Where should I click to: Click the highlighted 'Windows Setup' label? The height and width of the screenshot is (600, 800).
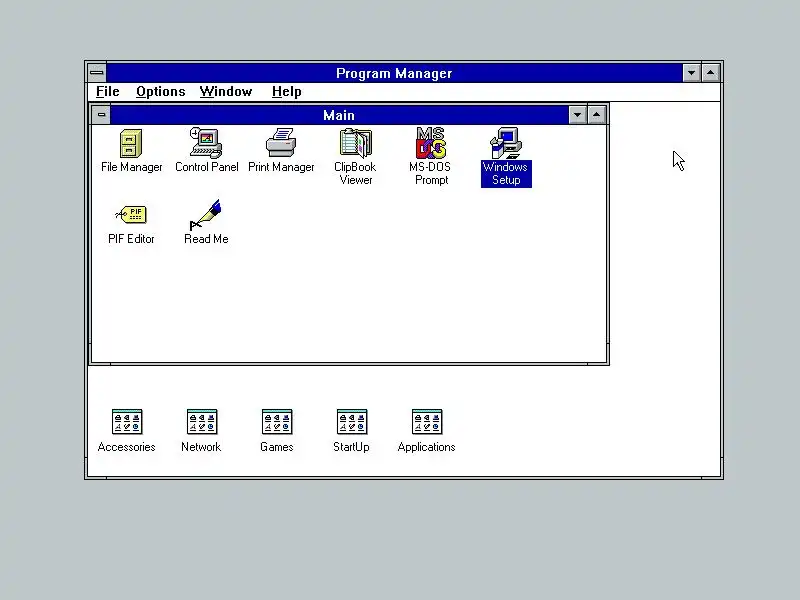tap(506, 173)
